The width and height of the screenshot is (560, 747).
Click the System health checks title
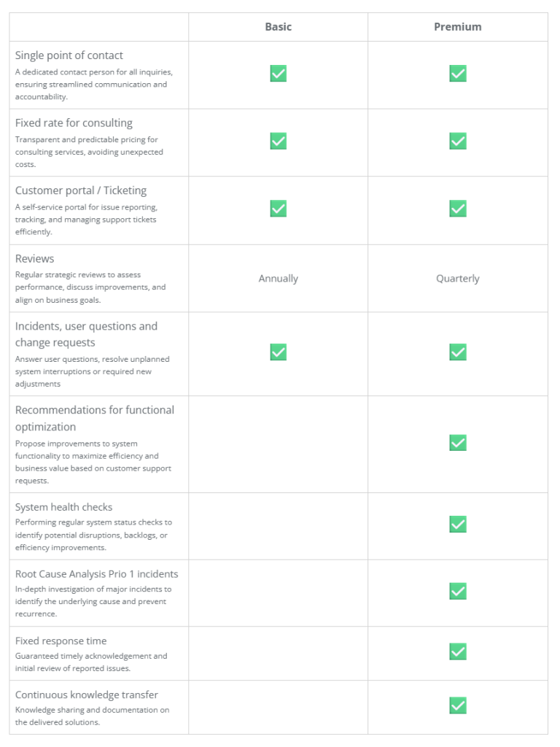[x=64, y=507]
